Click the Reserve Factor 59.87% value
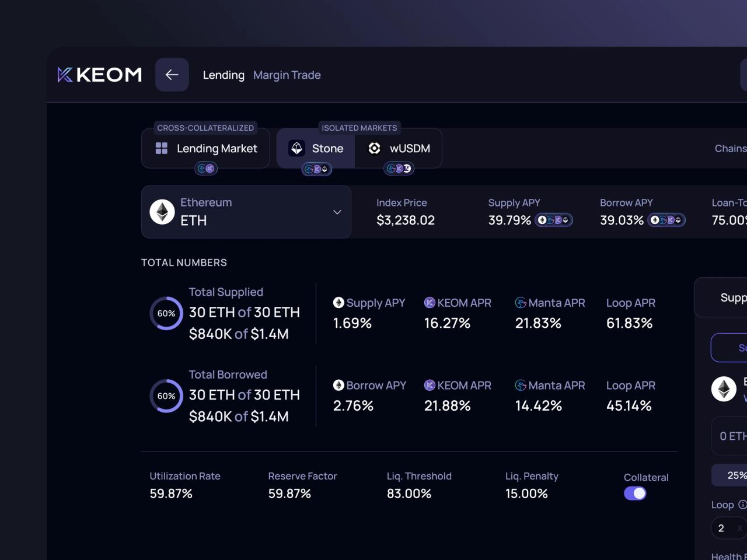This screenshot has width=747, height=560. click(x=289, y=494)
